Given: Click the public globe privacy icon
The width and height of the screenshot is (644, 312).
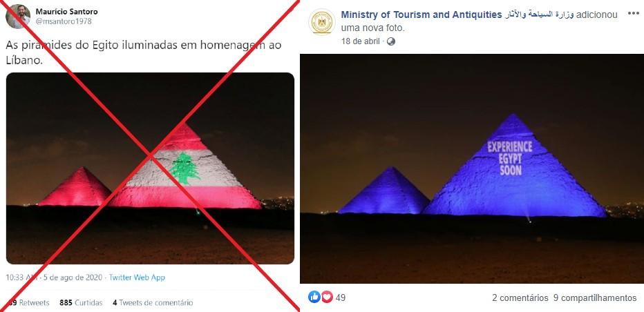Looking at the screenshot, I should (390, 41).
